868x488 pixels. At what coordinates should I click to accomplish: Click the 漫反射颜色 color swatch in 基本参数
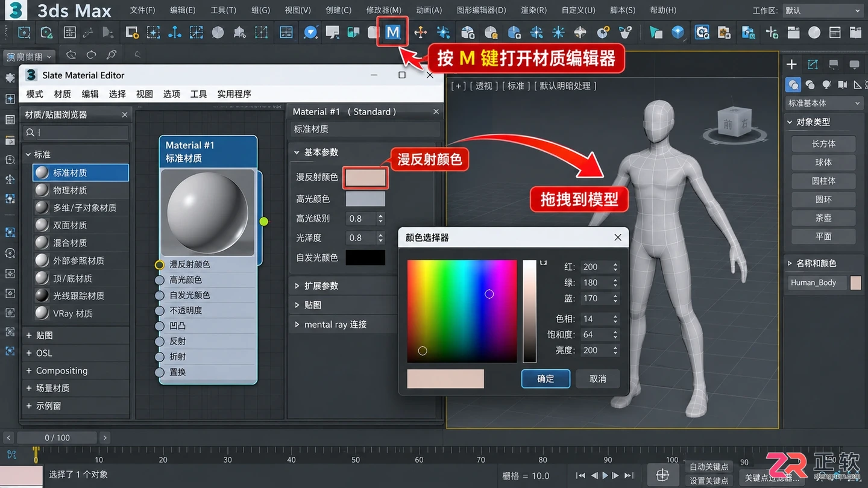click(365, 178)
